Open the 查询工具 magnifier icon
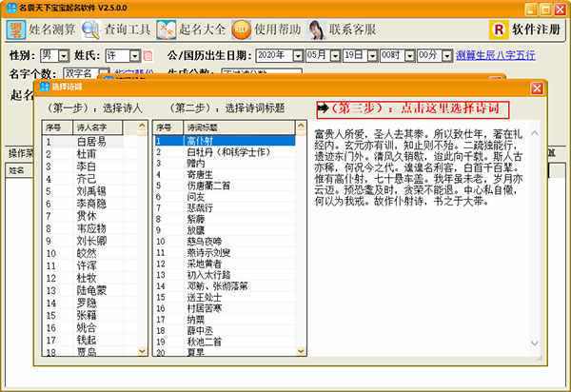 pos(90,29)
